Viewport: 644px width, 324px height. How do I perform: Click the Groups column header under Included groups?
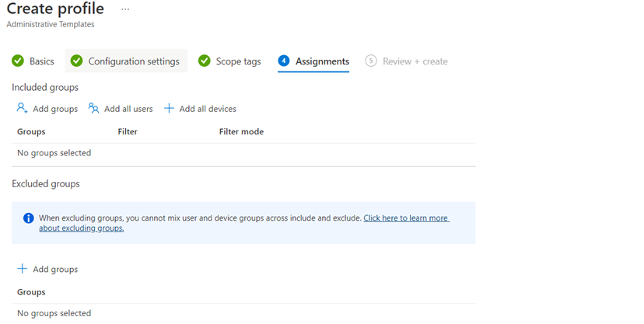pos(31,132)
